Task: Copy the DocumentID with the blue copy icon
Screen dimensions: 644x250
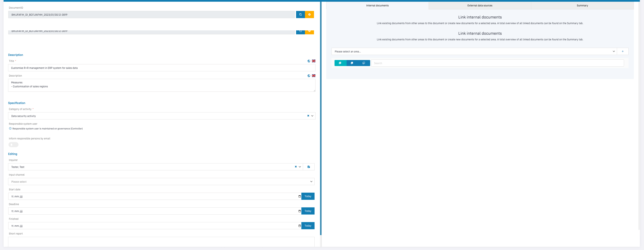Action: [x=300, y=15]
